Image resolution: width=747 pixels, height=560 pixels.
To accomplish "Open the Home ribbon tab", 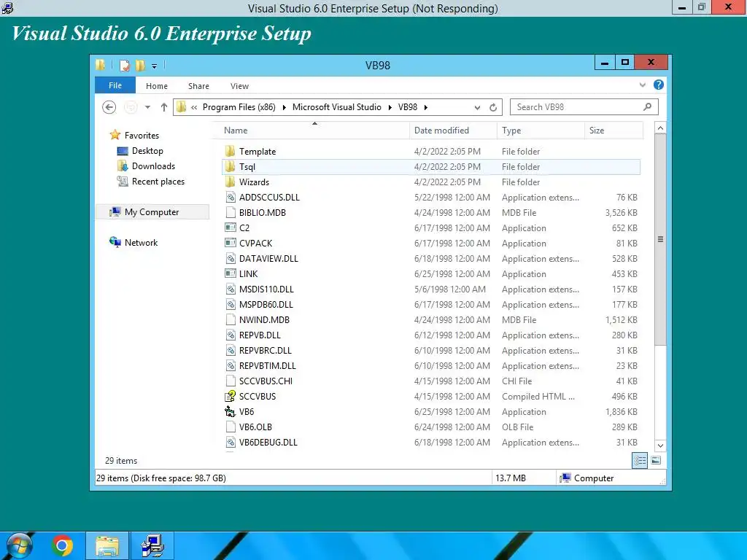I will pos(157,86).
